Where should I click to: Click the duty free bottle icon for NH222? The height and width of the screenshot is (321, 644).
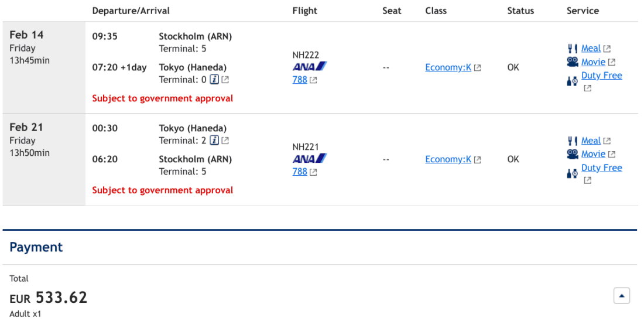(573, 81)
